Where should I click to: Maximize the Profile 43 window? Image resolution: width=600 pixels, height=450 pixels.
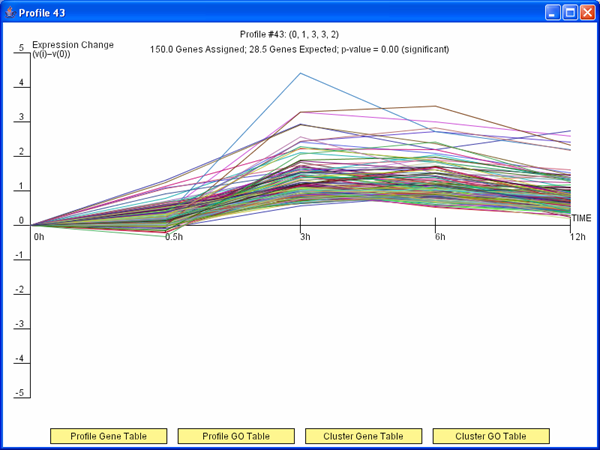pyautogui.click(x=568, y=12)
